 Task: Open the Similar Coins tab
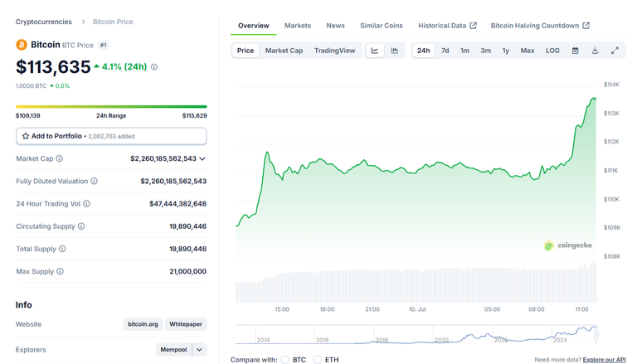[381, 26]
